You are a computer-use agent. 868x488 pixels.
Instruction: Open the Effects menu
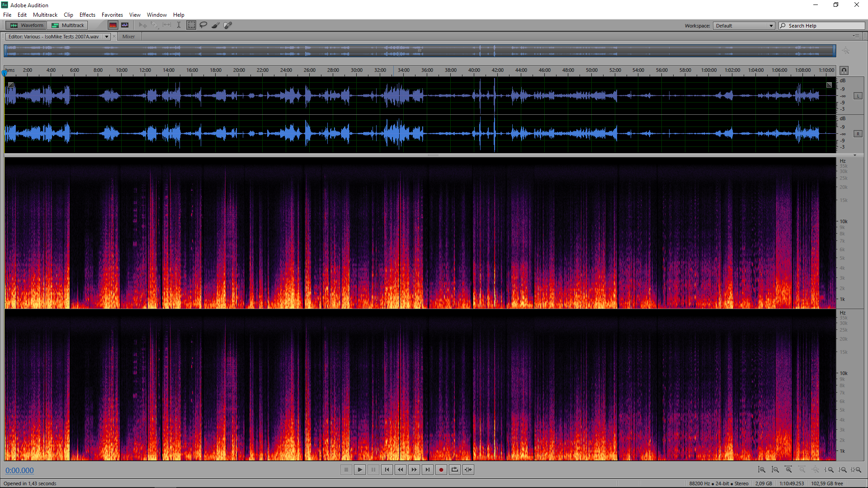pos(87,15)
